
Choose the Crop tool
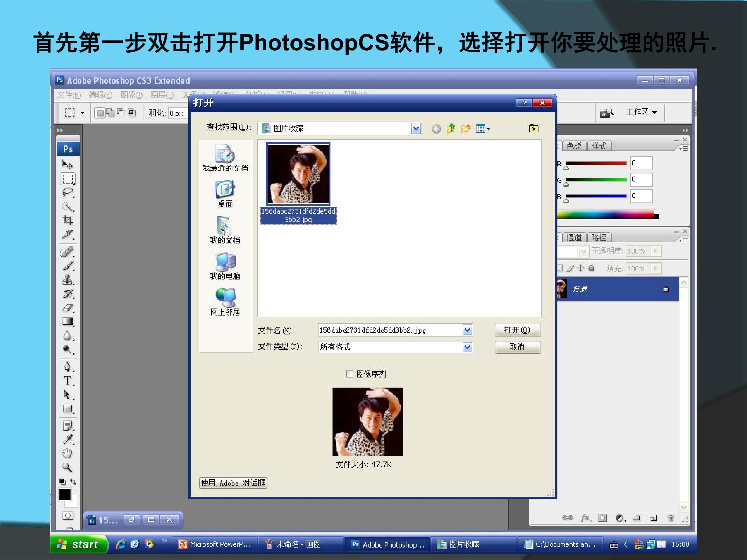tap(67, 220)
